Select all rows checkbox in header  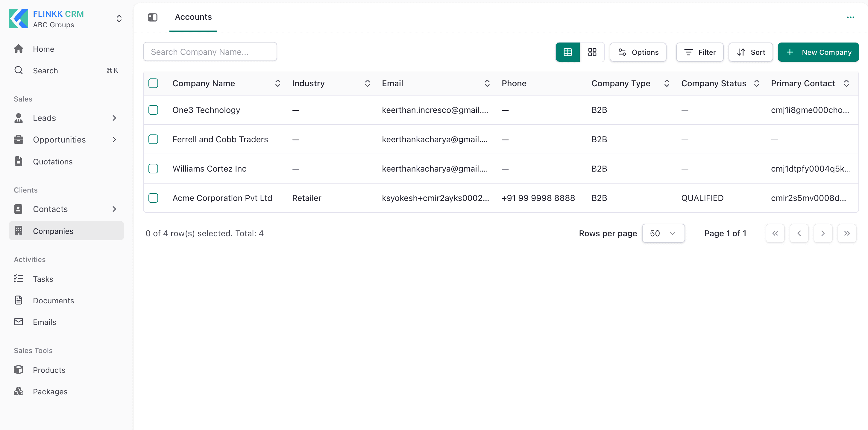pos(153,83)
